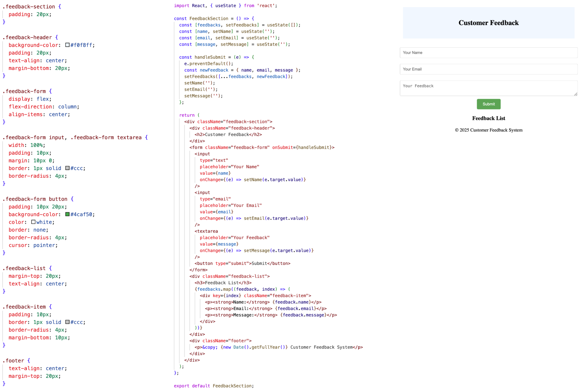Focus the Your Name input field
Viewport: 584px width, 392px height.
click(x=488, y=53)
